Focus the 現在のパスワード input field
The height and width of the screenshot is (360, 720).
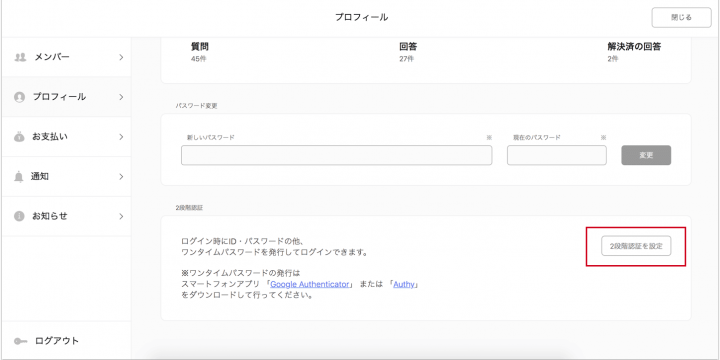pyautogui.click(x=557, y=155)
